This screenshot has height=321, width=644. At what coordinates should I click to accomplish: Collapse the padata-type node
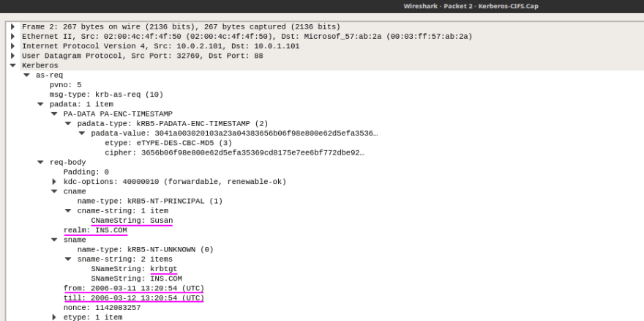pos(68,124)
